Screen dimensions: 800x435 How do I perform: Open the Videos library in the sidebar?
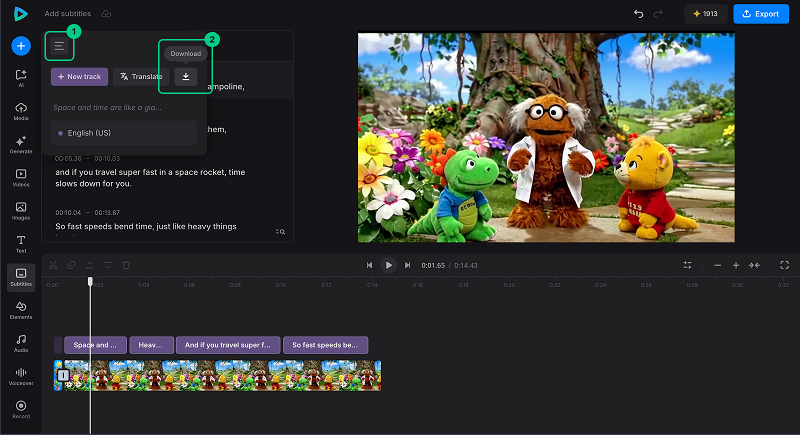(x=21, y=177)
